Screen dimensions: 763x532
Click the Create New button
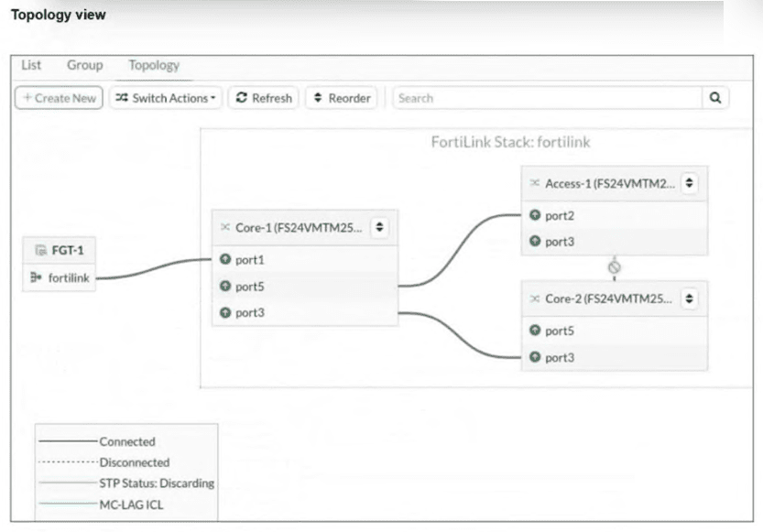tap(58, 98)
